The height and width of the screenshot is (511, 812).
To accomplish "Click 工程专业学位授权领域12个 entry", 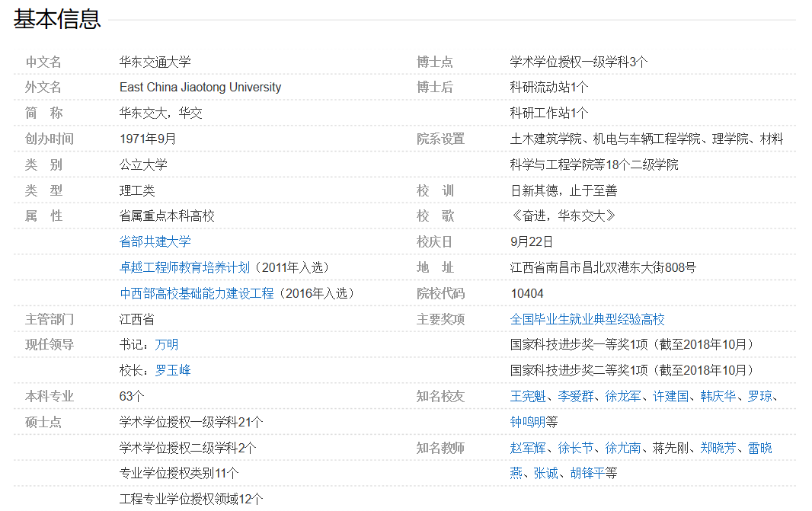I will point(191,499).
